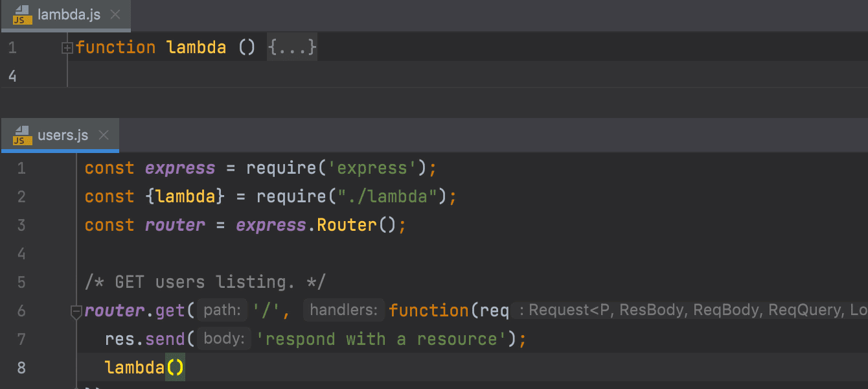Click the JS file icon on users.js tab
The width and height of the screenshot is (868, 389).
point(22,136)
